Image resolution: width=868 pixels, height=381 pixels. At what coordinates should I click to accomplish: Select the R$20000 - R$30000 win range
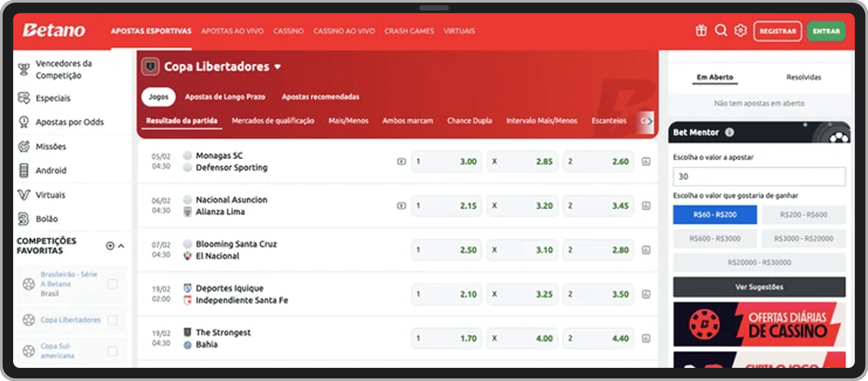759,262
